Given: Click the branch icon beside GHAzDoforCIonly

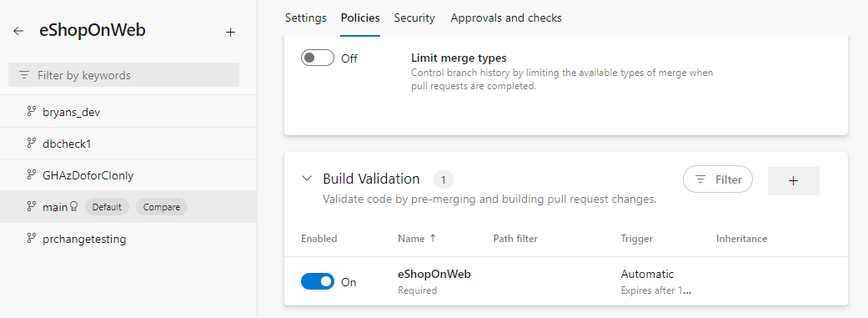Looking at the screenshot, I should point(32,175).
